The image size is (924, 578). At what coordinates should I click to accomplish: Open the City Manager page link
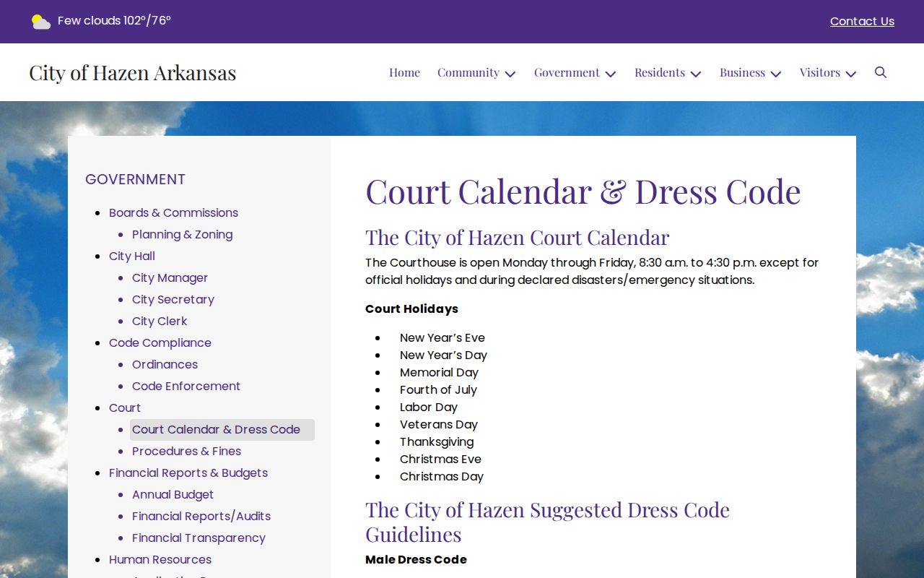[170, 277]
